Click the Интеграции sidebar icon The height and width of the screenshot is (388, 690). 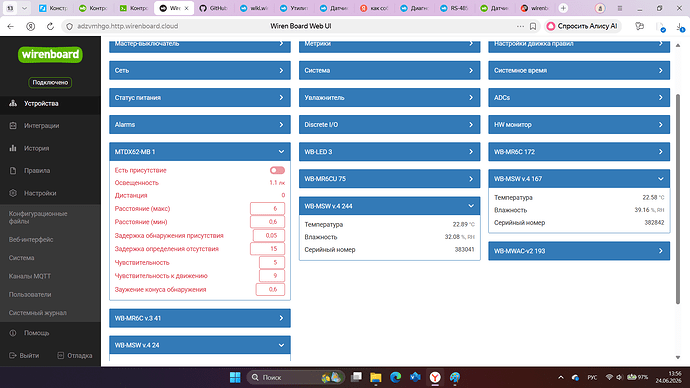point(13,126)
